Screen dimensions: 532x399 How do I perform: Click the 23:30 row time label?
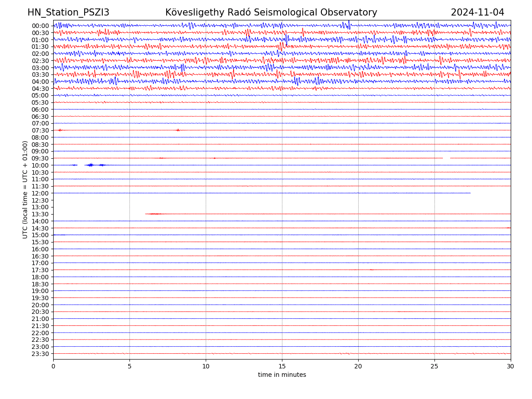[40, 354]
